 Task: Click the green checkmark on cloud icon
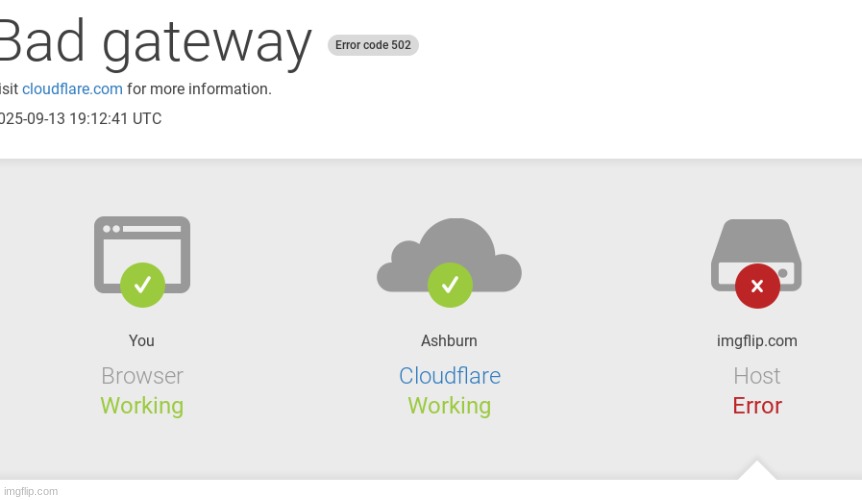(x=450, y=285)
